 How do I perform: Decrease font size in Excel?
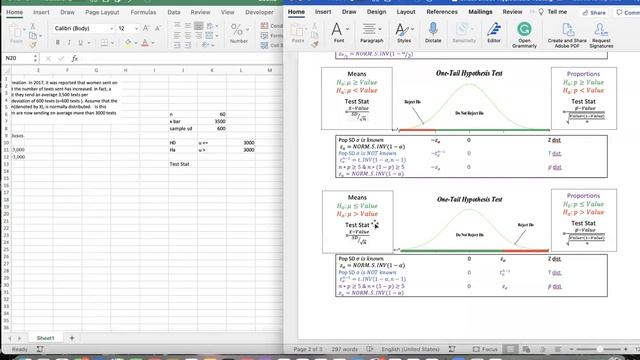(158, 28)
